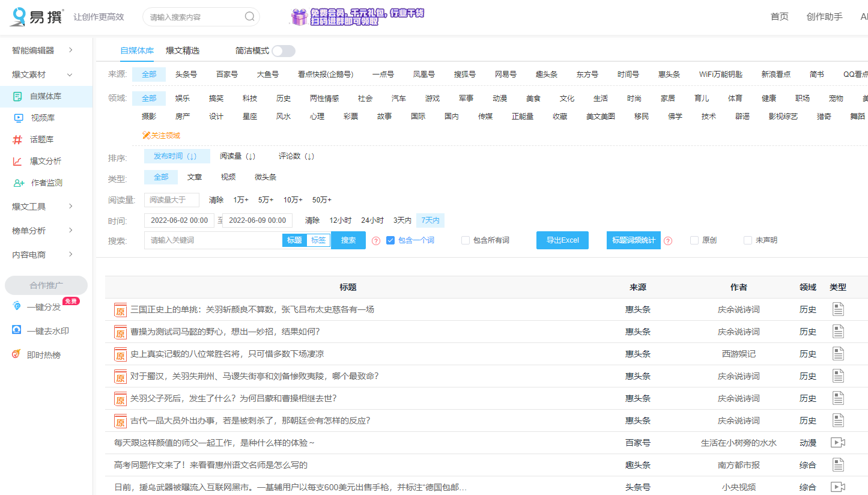Check the 包含所有词 checkbox
The height and width of the screenshot is (495, 868).
(466, 240)
